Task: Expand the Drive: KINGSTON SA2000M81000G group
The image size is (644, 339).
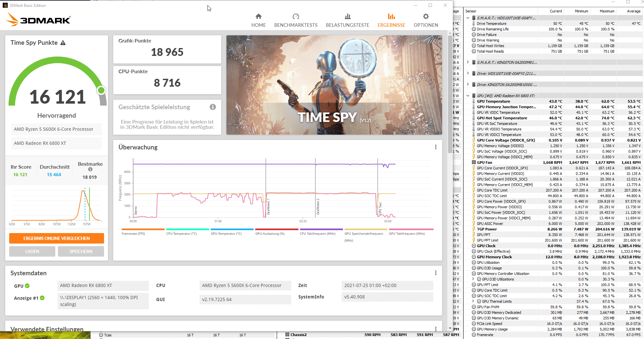Action: [x=468, y=84]
